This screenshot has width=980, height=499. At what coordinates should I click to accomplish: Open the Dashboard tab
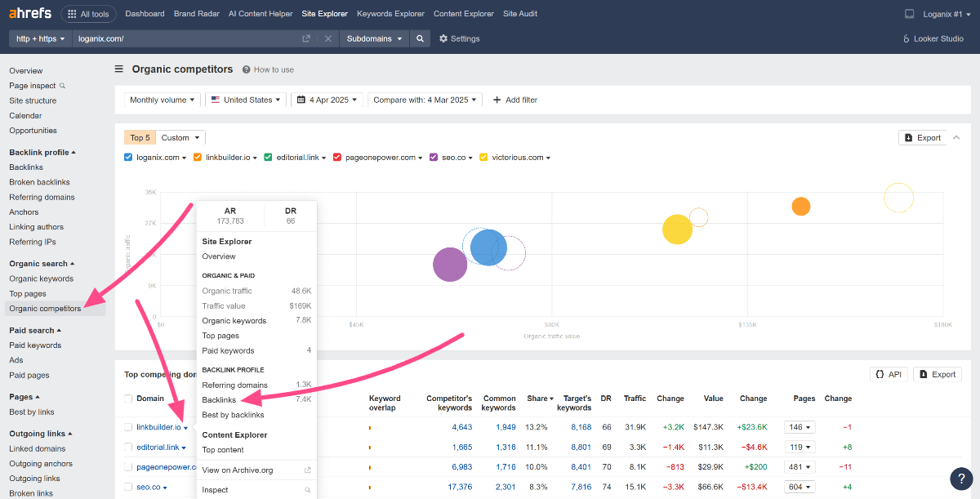pos(145,14)
